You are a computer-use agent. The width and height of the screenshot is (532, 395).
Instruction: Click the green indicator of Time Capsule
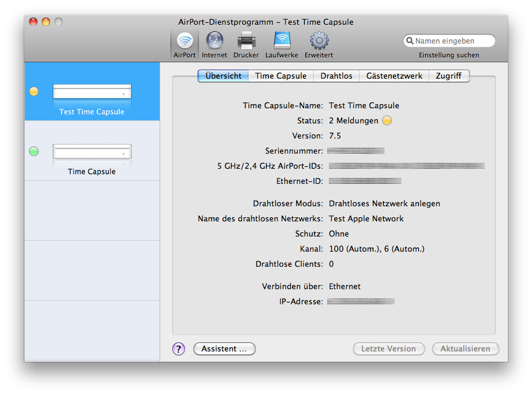pyautogui.click(x=34, y=151)
